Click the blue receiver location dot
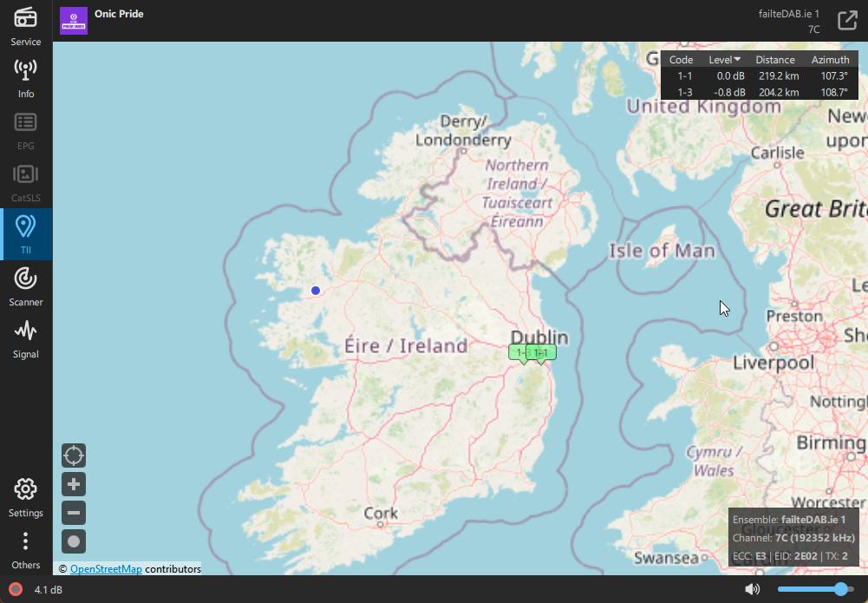Viewport: 868px width, 603px height. click(x=316, y=290)
